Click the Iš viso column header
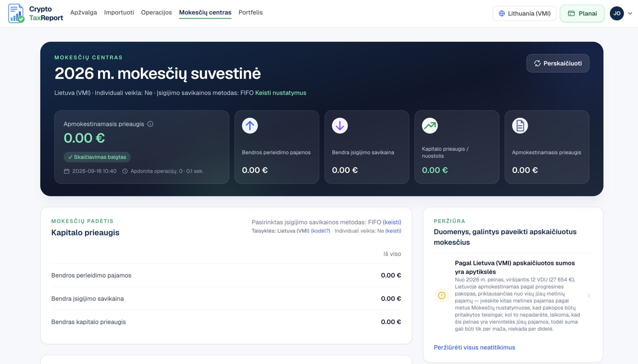Screen dimensions: 638x364 pyautogui.click(x=392, y=254)
